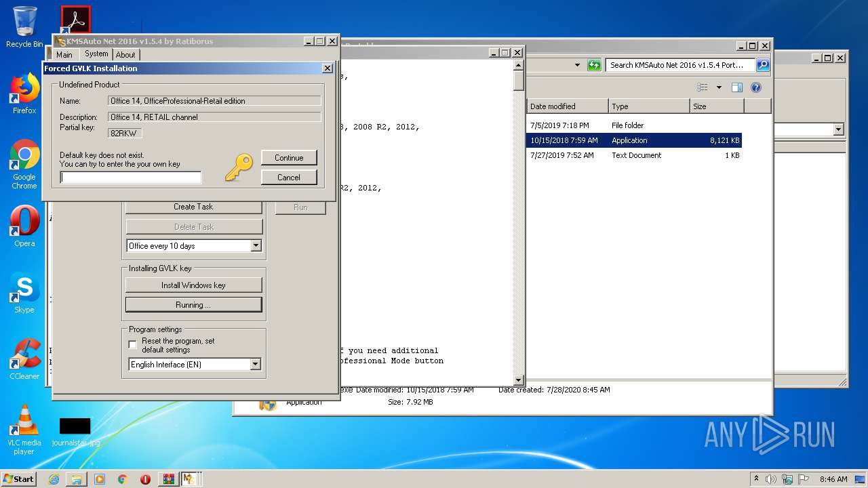
Task: Change view icon in Explorer toolbar
Action: 703,87
